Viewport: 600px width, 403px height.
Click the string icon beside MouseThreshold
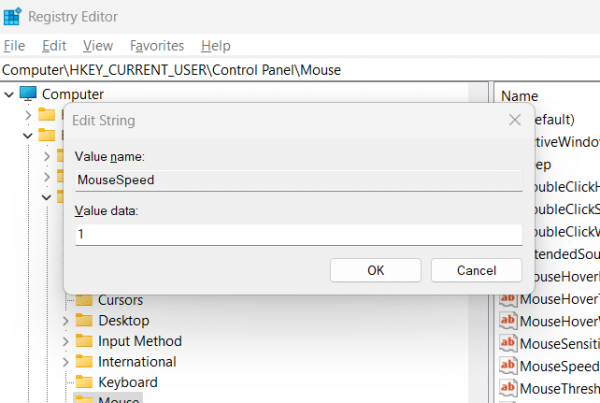(x=508, y=388)
